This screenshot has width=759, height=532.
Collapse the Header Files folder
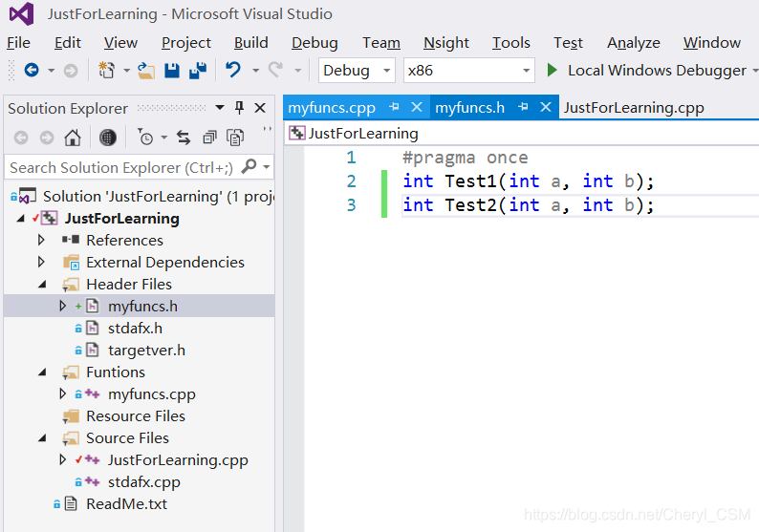coord(42,285)
